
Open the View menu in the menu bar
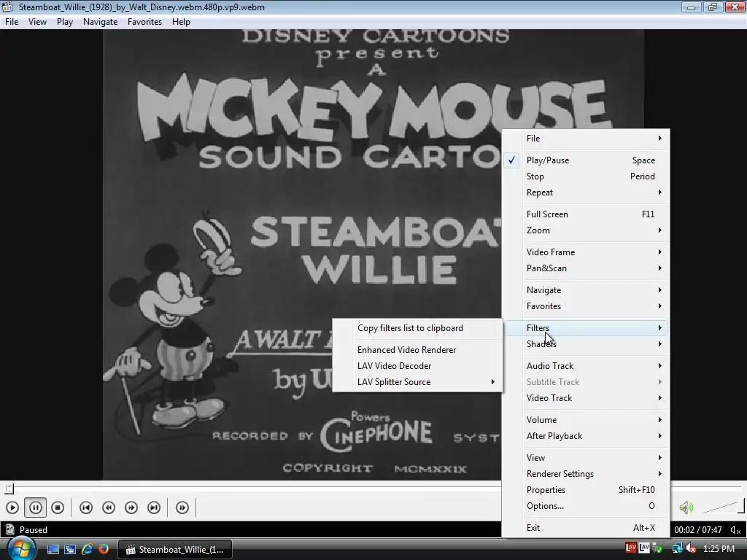pyautogui.click(x=38, y=22)
